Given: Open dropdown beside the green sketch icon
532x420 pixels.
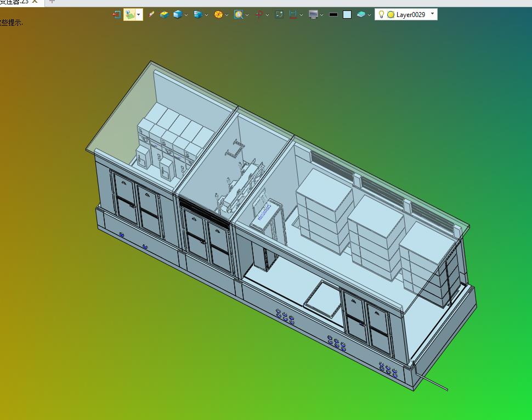Looking at the screenshot, I should [138, 15].
